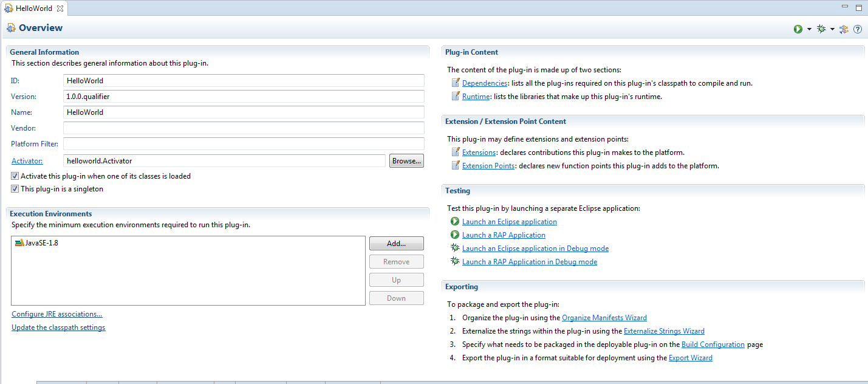The width and height of the screenshot is (868, 384).
Task: Click the bug icon beside Launch an Eclipse application in Debug mode
Action: (x=454, y=248)
